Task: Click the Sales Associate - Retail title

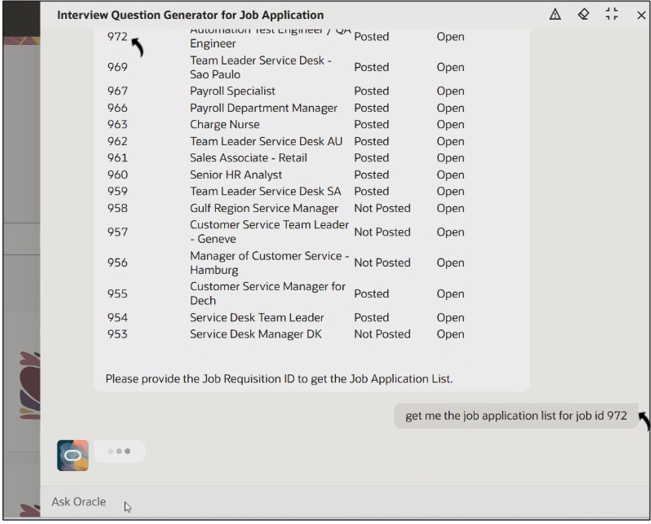Action: pyautogui.click(x=248, y=158)
